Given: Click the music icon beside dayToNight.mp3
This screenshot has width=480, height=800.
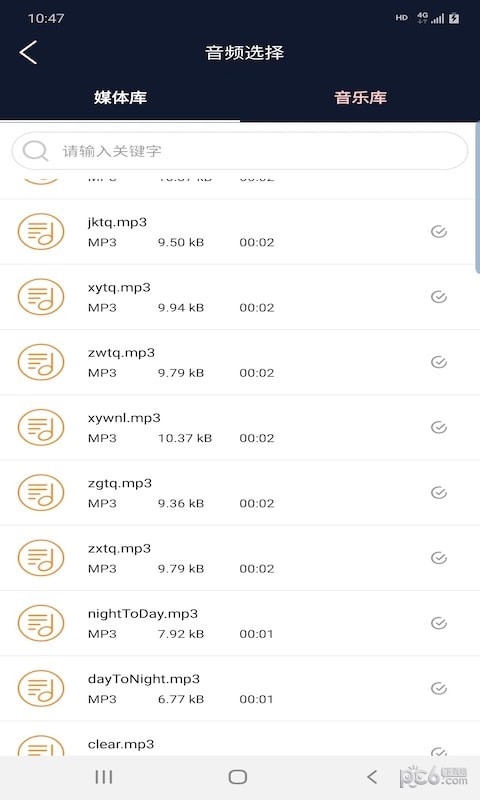Looking at the screenshot, I should tap(41, 688).
